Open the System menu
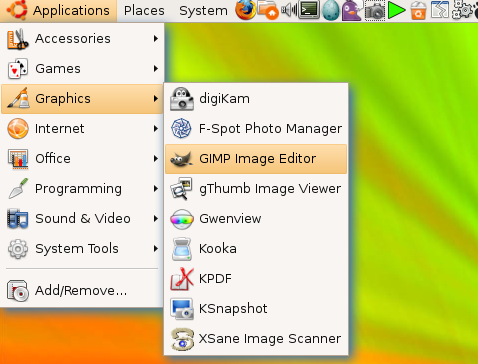The width and height of the screenshot is (478, 364). click(203, 11)
